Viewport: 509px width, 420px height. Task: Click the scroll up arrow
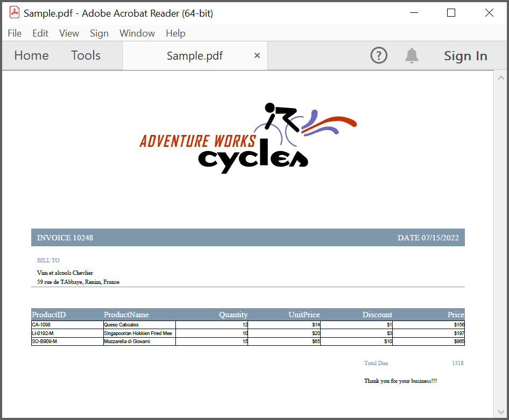501,78
